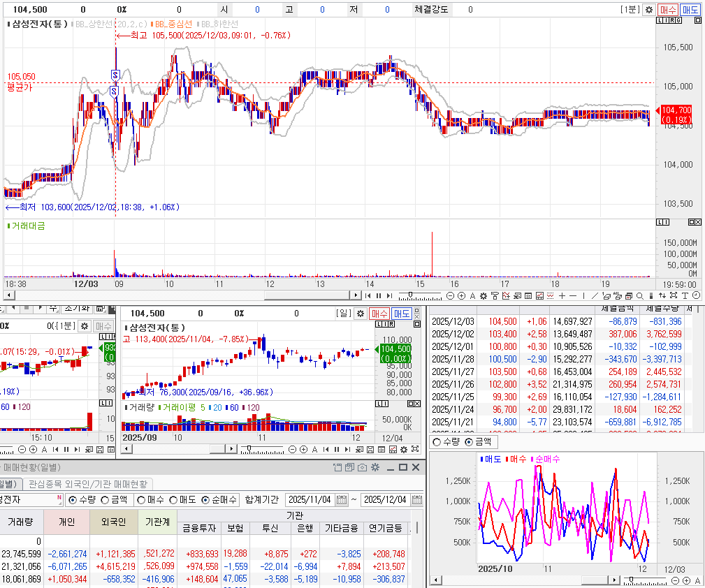The image size is (705, 588).
Task: Click main chart zoom slider handle
Action: coord(411,294)
